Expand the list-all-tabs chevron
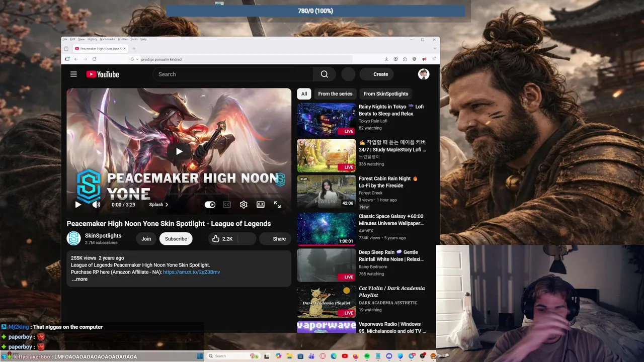644x362 pixels. click(434, 49)
